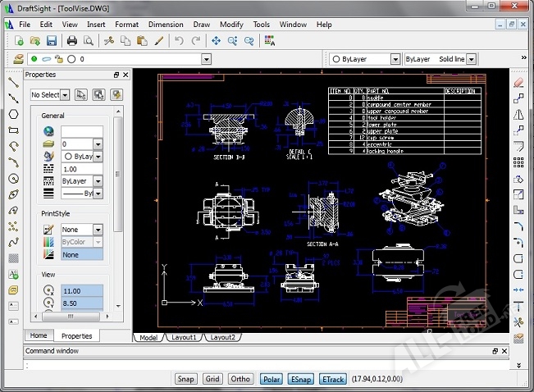The height and width of the screenshot is (392, 534).
Task: Open the Layers Manager icon
Action: click(x=17, y=59)
